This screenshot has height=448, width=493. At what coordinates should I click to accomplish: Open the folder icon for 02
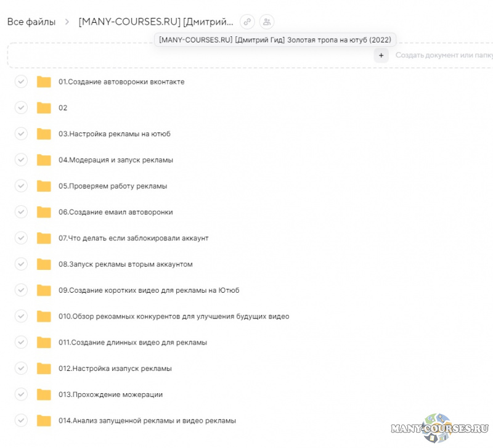pos(44,108)
